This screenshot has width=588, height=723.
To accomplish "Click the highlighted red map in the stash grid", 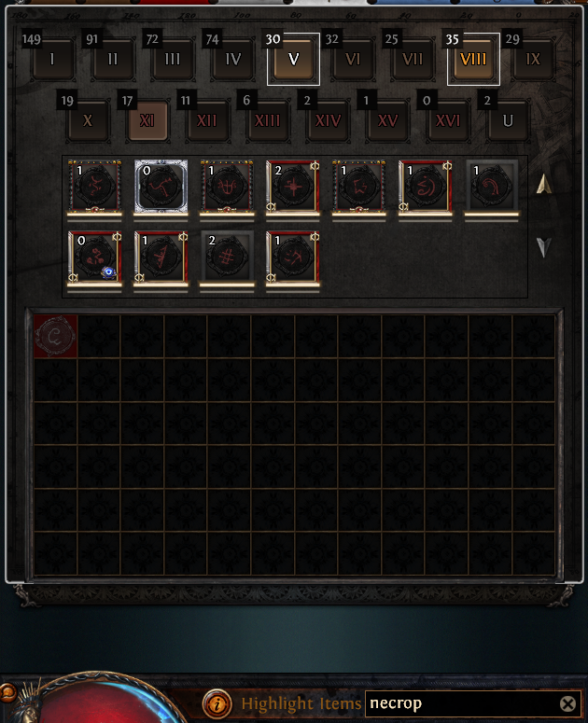I will click(55, 336).
